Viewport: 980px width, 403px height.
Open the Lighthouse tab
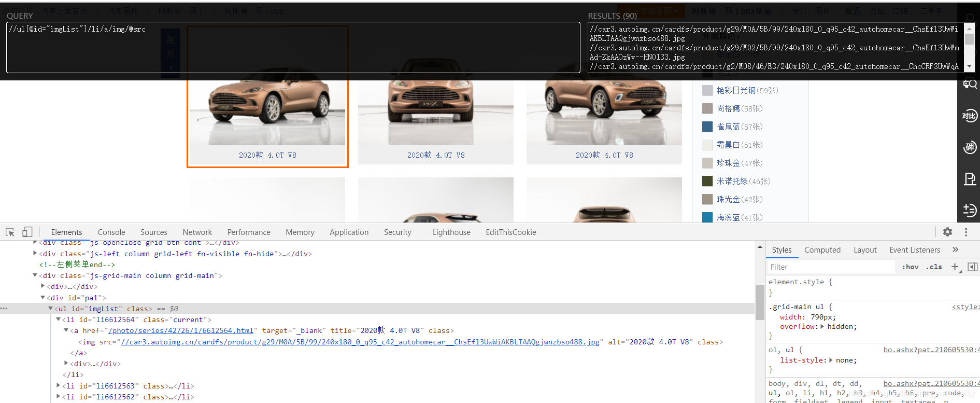(x=451, y=232)
